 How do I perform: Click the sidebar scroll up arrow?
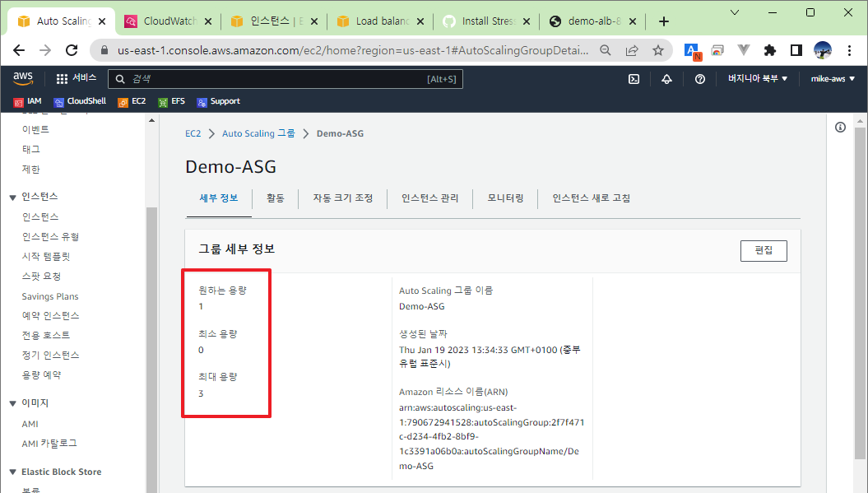point(151,120)
